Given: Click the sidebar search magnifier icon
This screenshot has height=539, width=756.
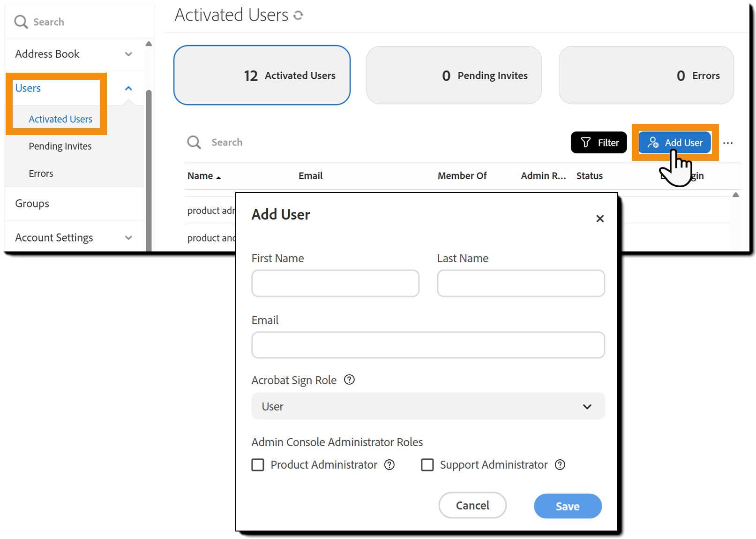Looking at the screenshot, I should 21,22.
